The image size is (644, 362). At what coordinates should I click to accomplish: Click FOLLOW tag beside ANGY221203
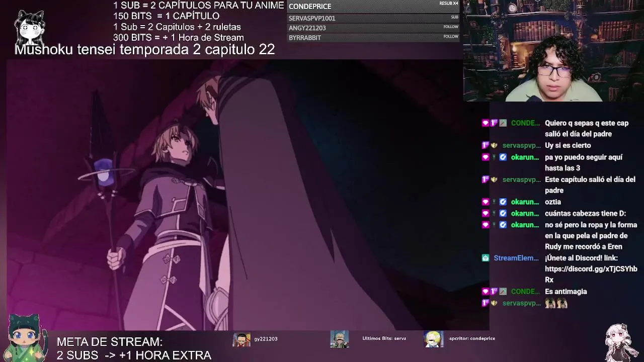point(451,27)
